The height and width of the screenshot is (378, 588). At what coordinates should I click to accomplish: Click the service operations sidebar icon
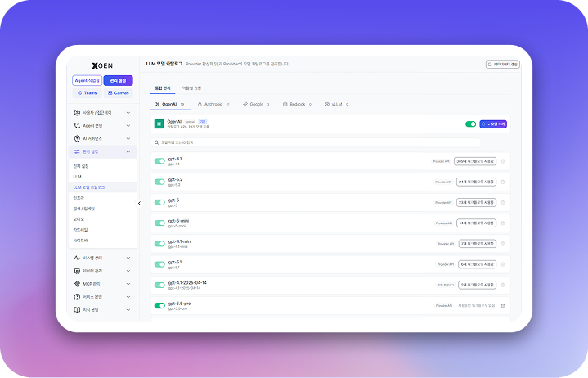77,297
